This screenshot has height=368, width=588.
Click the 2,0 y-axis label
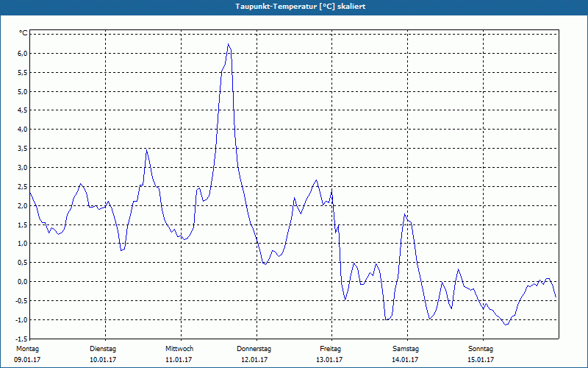[x=23, y=206]
